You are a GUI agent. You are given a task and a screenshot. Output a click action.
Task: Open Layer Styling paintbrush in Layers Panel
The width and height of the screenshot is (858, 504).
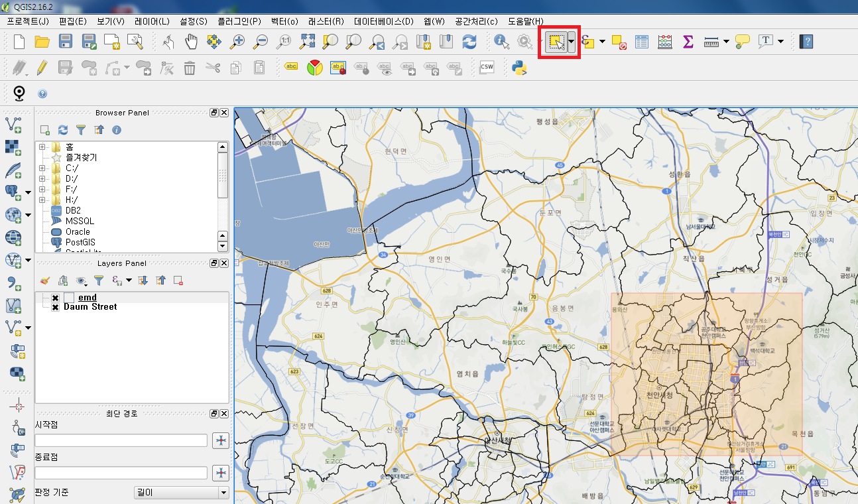(x=45, y=281)
